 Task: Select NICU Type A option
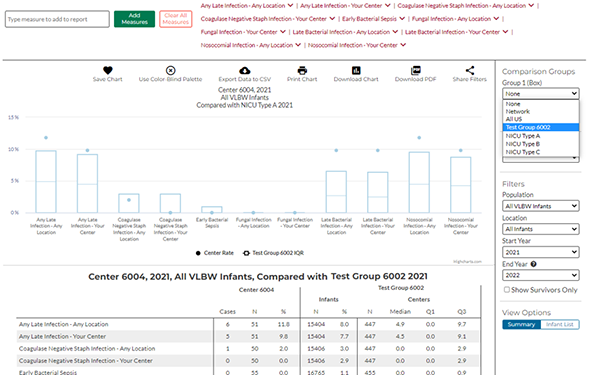point(540,136)
